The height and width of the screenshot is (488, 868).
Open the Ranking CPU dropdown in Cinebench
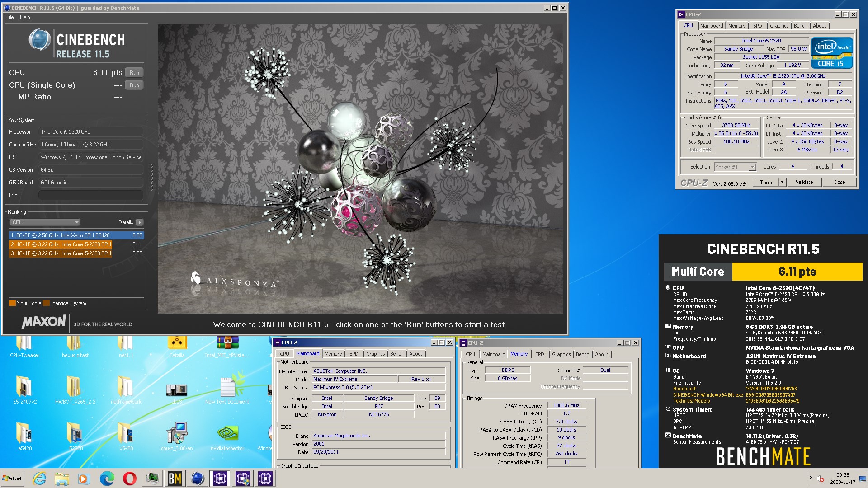point(45,222)
